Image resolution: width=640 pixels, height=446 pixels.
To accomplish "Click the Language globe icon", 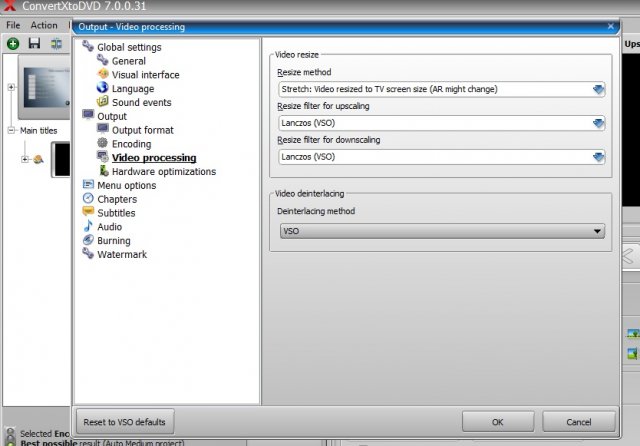I will (x=103, y=89).
